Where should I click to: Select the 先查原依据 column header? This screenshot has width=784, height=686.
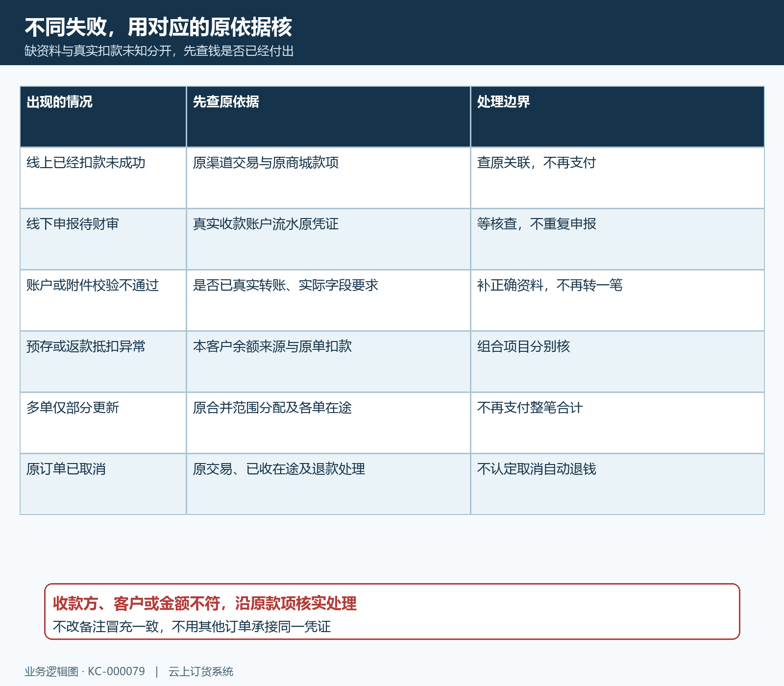pos(328,117)
